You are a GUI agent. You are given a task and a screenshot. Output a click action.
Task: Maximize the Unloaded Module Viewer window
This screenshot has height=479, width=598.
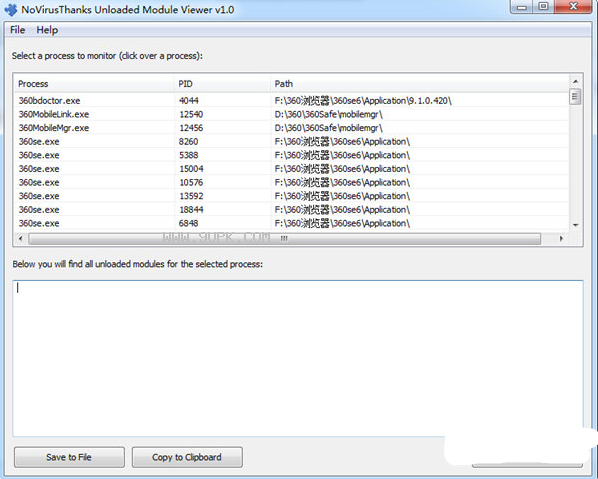543,7
